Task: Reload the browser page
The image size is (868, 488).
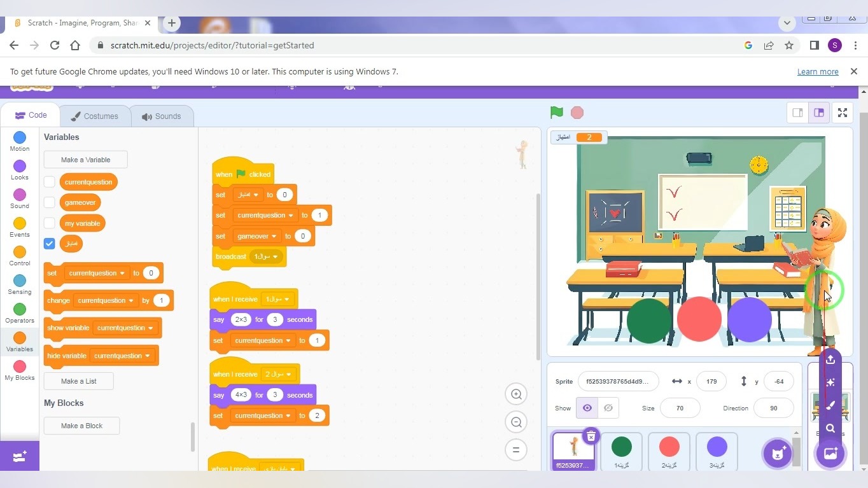Action: 55,45
